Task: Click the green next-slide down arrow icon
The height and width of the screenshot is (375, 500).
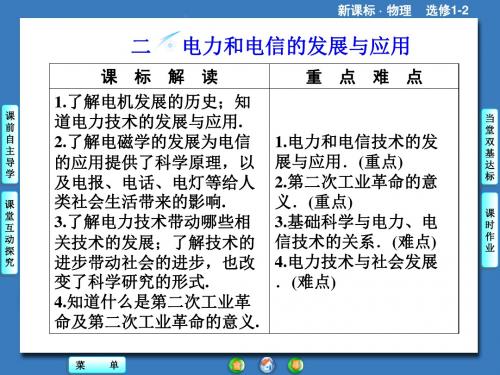Action: [x=296, y=365]
